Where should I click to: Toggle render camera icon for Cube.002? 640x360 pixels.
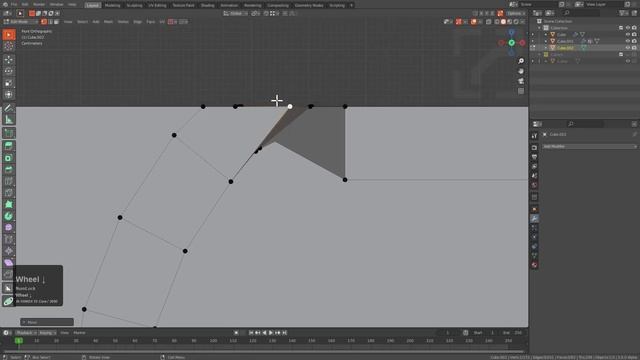[634, 48]
